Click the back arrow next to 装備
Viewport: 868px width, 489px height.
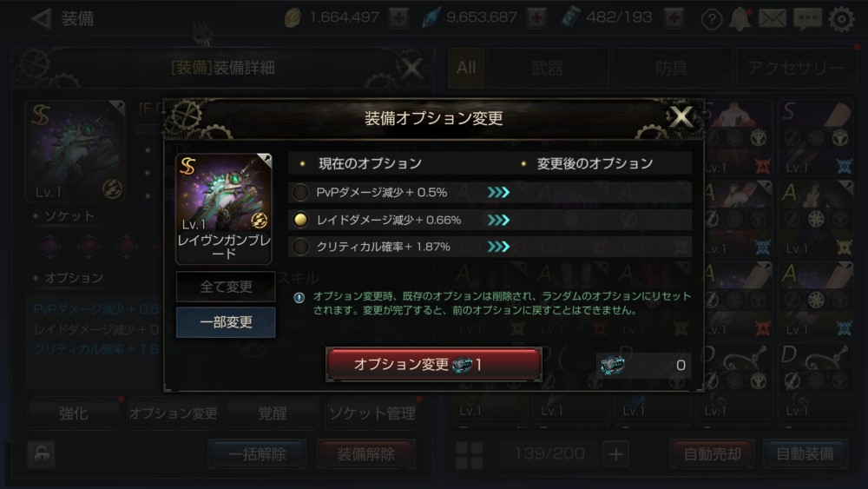tap(41, 19)
